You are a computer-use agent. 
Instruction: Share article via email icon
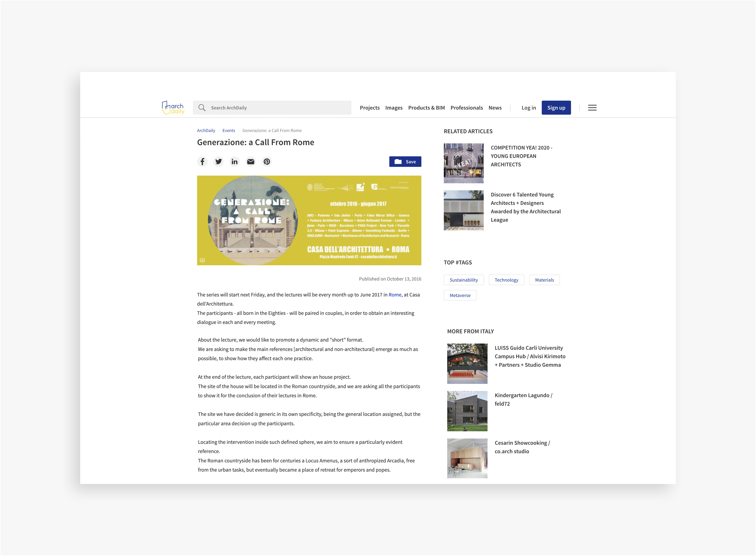click(x=250, y=162)
